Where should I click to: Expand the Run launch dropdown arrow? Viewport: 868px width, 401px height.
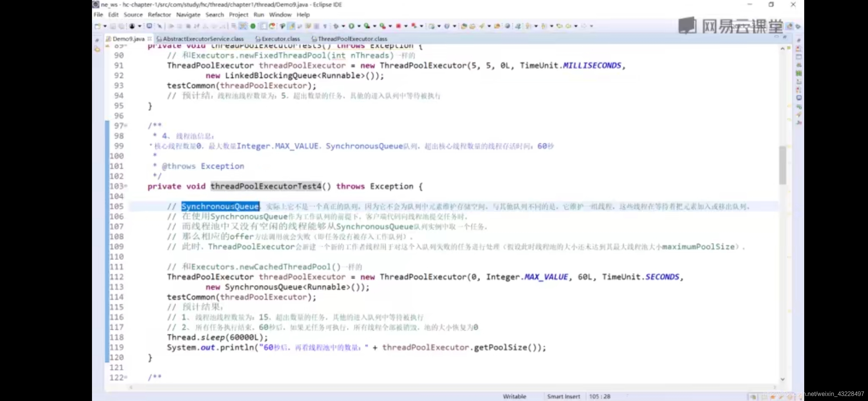pyautogui.click(x=359, y=26)
